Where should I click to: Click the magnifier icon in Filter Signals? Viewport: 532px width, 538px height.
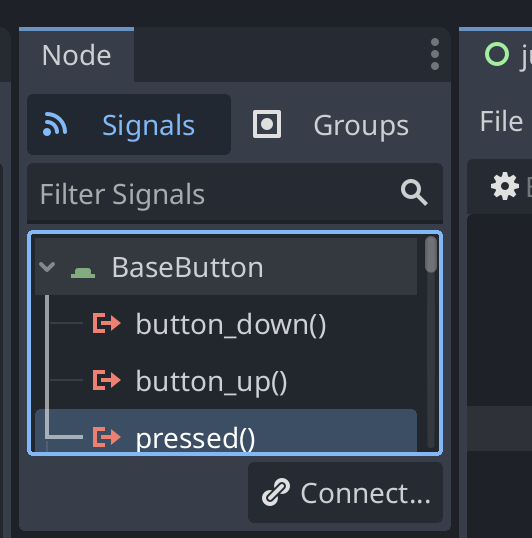point(414,192)
